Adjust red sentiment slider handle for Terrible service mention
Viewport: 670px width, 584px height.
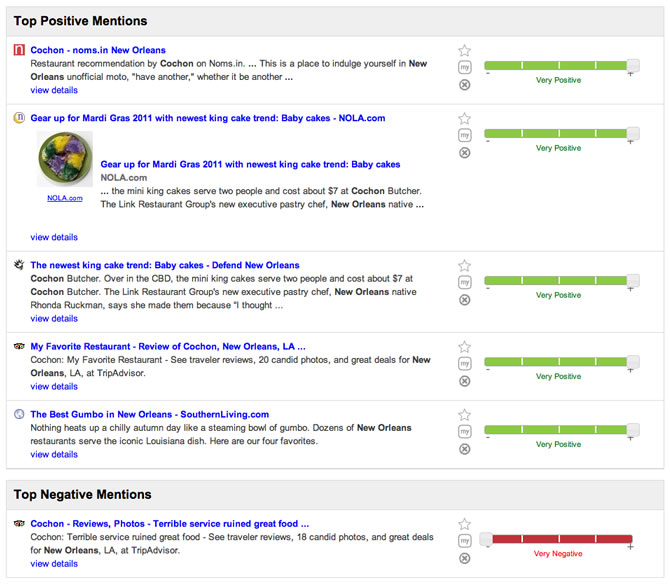point(486,539)
